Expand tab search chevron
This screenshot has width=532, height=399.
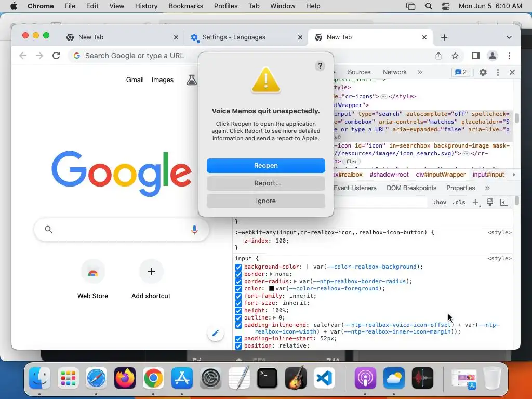tap(509, 37)
